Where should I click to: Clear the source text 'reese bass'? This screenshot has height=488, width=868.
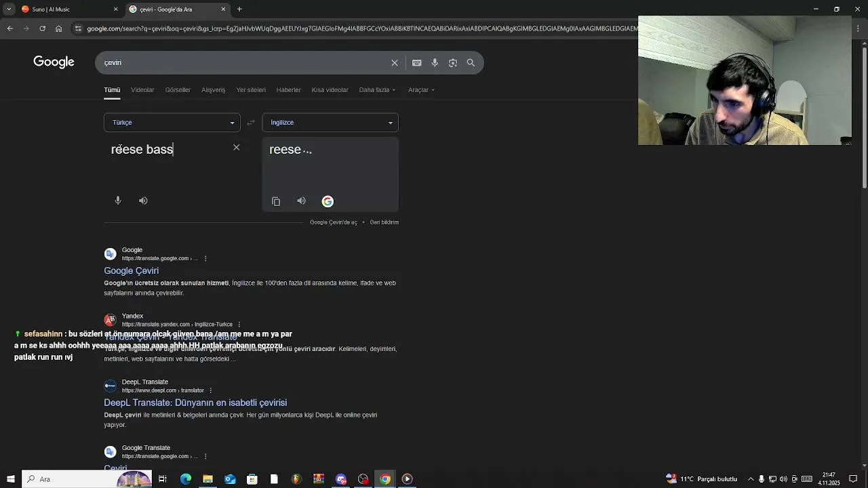click(236, 147)
